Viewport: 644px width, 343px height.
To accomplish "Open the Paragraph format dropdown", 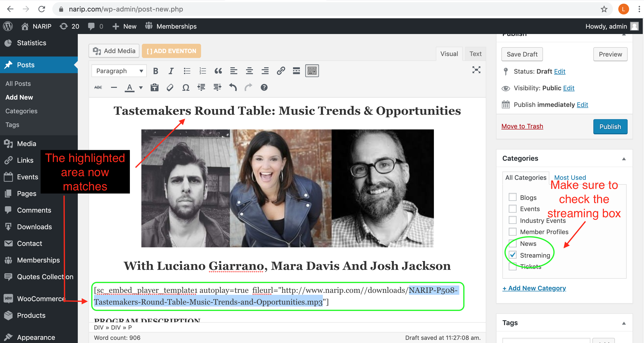I will coord(119,71).
